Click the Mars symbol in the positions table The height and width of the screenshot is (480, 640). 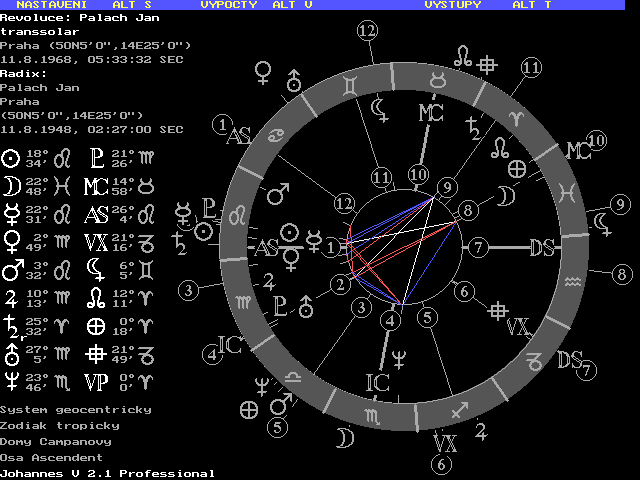coord(10,269)
